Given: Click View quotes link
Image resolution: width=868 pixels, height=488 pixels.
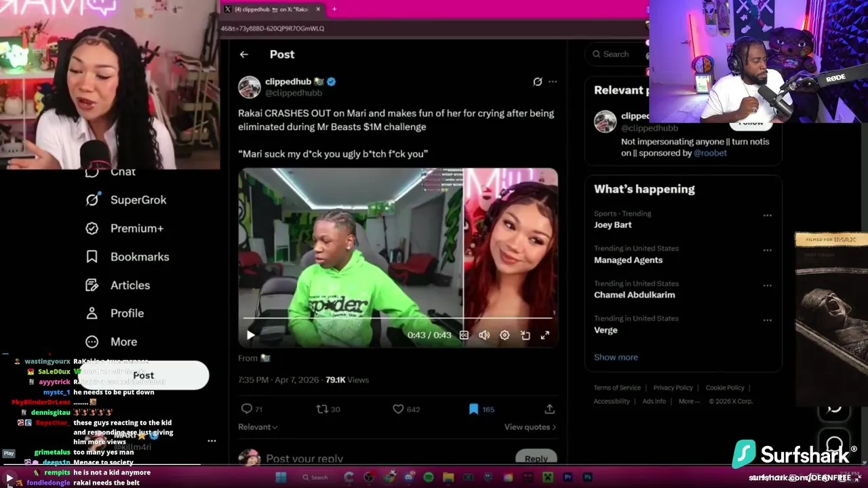Looking at the screenshot, I should pos(530,427).
